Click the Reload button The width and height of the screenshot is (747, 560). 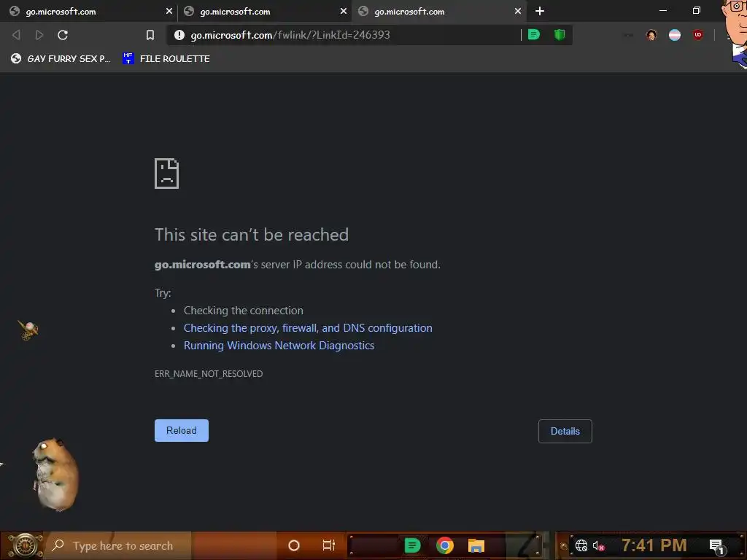182,430
